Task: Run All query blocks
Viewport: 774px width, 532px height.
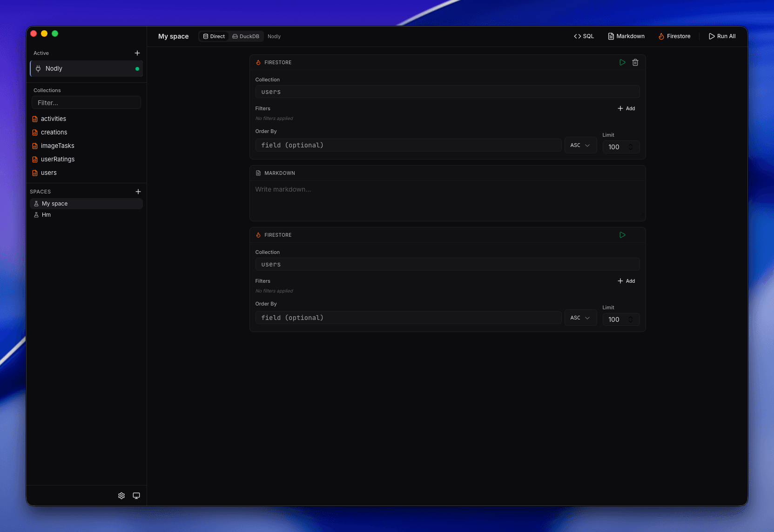Action: pyautogui.click(x=722, y=36)
